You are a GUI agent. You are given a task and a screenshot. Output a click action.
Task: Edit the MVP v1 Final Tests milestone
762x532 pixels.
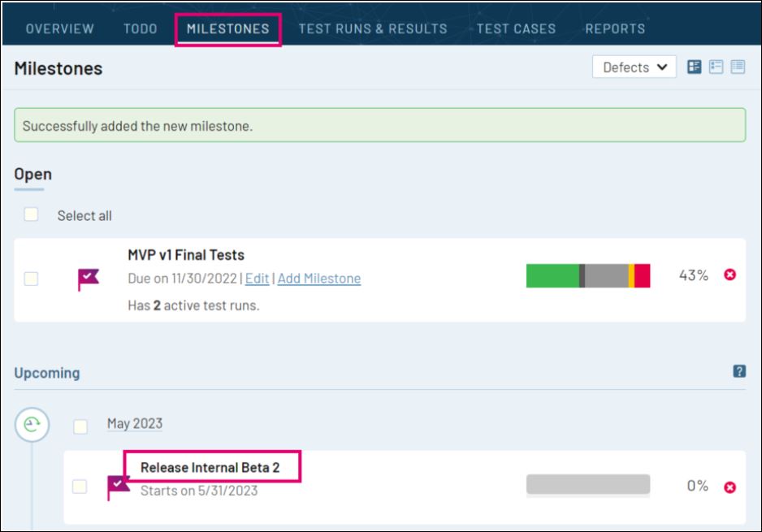257,278
